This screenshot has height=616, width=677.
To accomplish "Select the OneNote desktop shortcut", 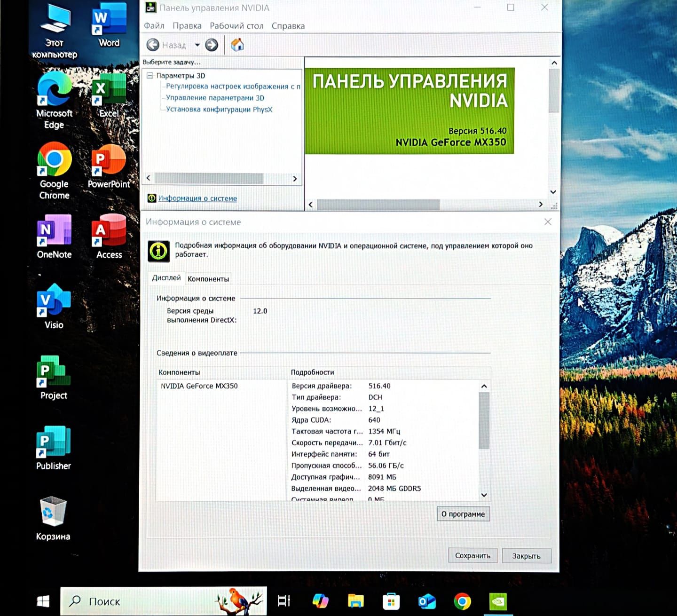I will pyautogui.click(x=54, y=237).
